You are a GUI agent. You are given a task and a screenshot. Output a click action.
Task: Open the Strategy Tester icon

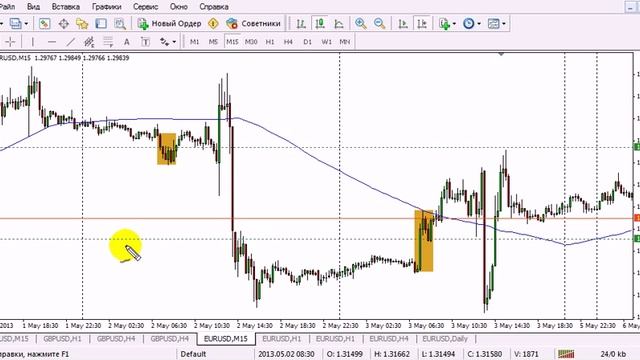[x=120, y=24]
